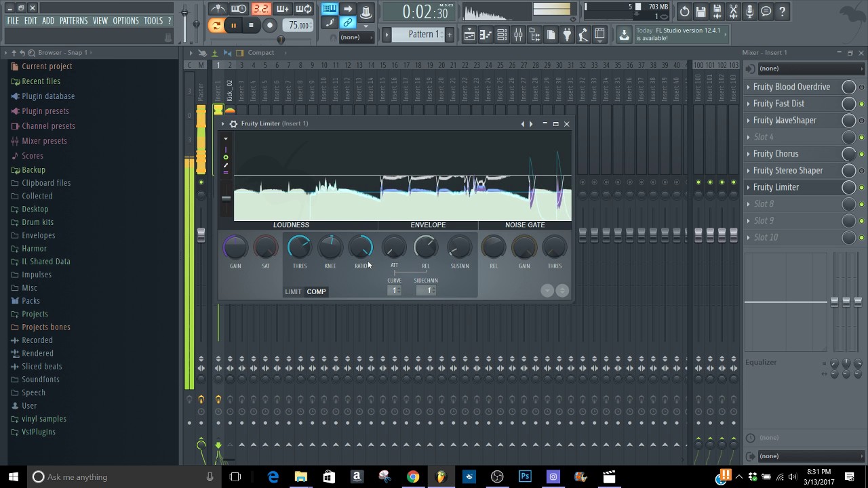Start one-click recording microphone icon

pos(750,12)
